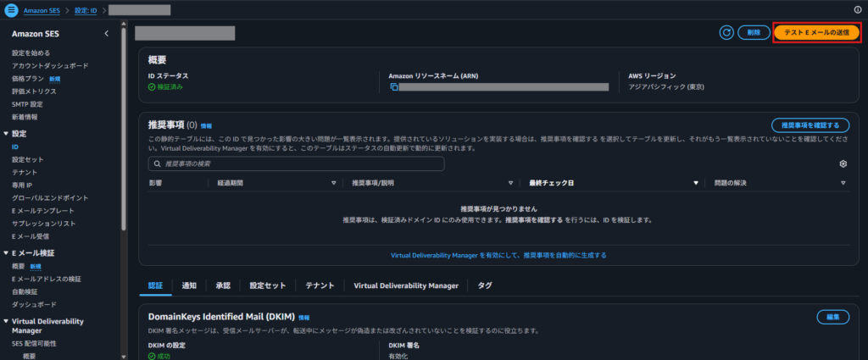Open 価格プラン in sidebar
The height and width of the screenshot is (360, 868).
coord(26,79)
